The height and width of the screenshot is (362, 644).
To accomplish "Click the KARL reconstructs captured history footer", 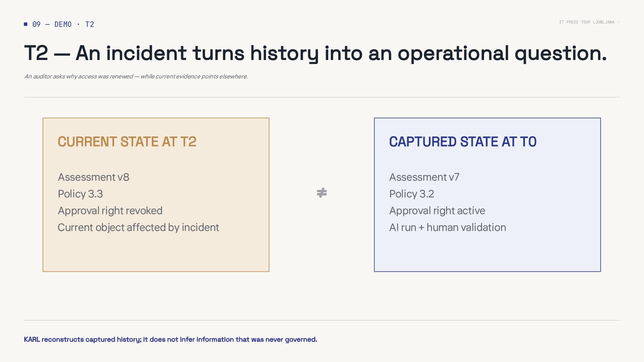I will tap(170, 339).
